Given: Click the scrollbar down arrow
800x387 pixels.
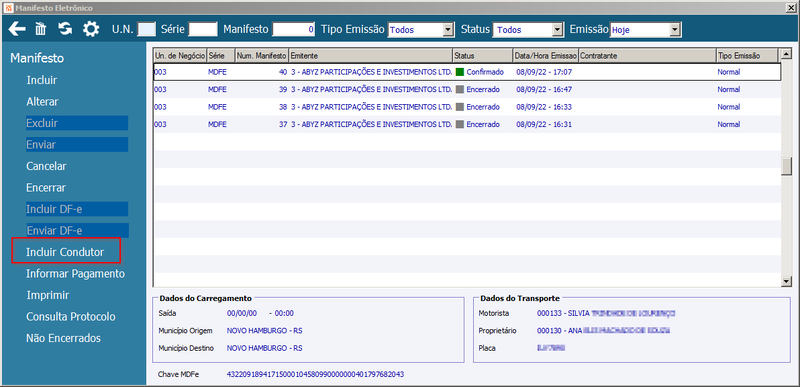Looking at the screenshot, I should (x=786, y=281).
